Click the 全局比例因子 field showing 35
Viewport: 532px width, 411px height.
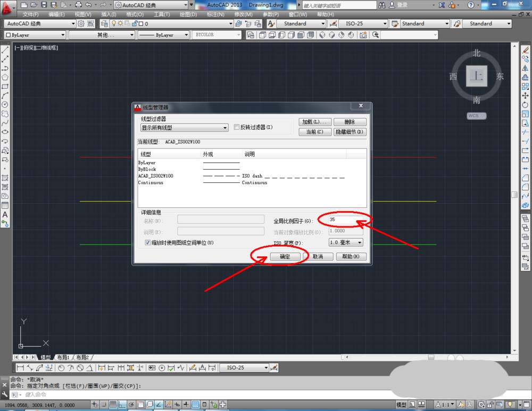(346, 220)
